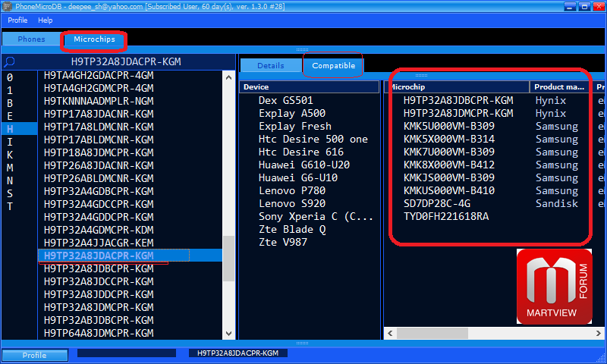Image resolution: width=607 pixels, height=364 pixels.
Task: Click the PhoneMicroDB title bar icon
Action: pyautogui.click(x=7, y=6)
